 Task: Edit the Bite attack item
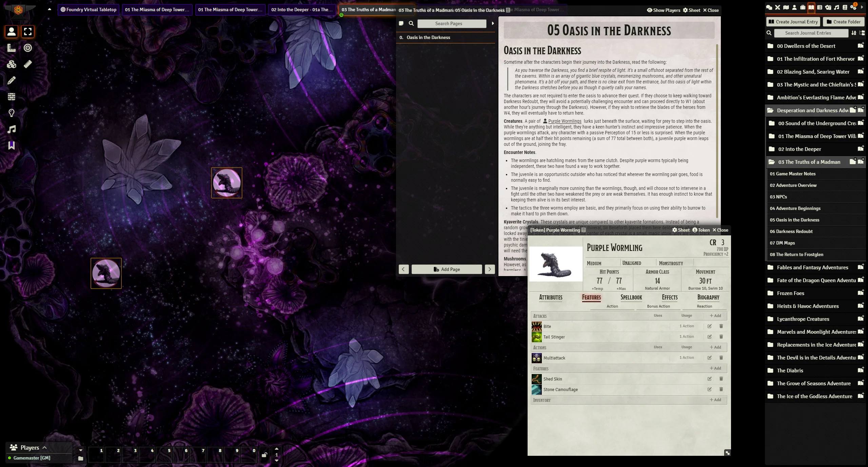pos(709,326)
